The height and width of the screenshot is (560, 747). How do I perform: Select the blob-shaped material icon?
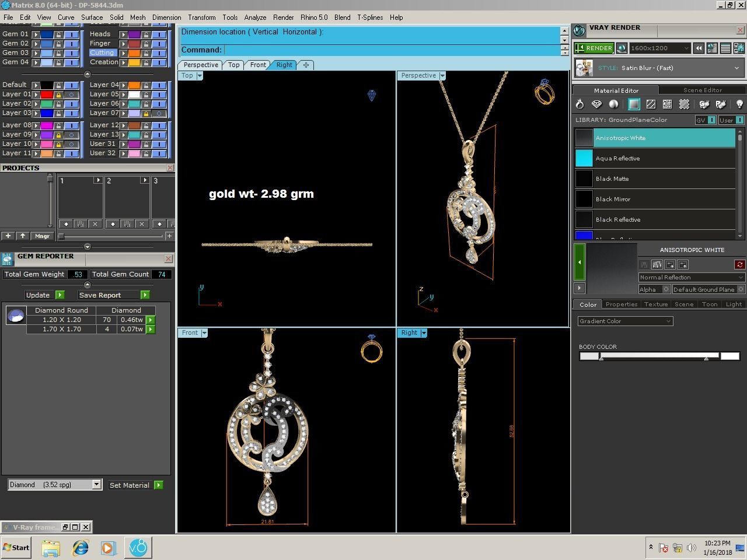point(684,104)
